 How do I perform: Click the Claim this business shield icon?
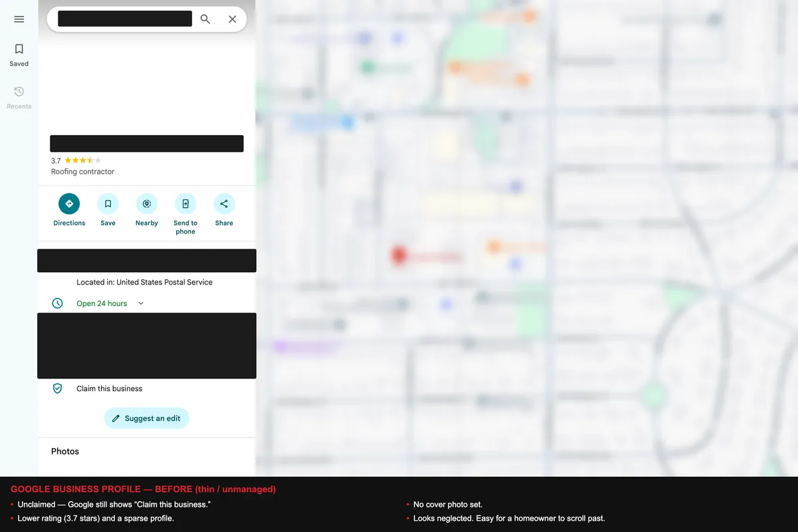click(x=57, y=388)
